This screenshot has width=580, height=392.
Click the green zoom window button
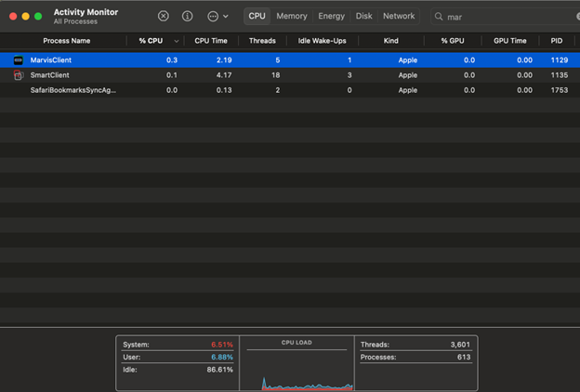(38, 17)
